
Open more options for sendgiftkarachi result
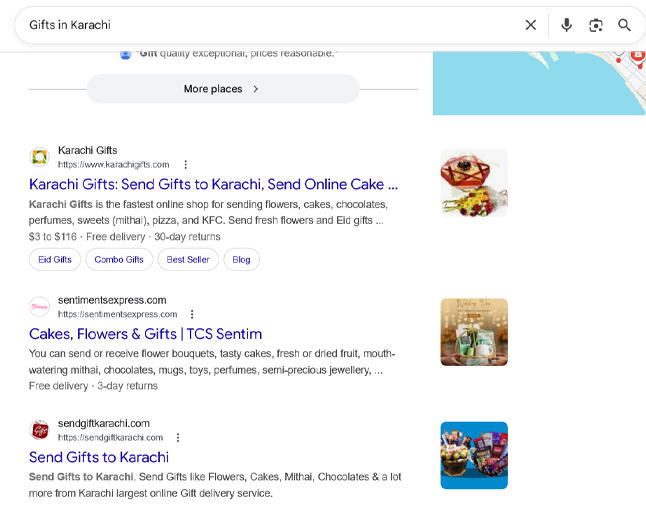pyautogui.click(x=178, y=438)
